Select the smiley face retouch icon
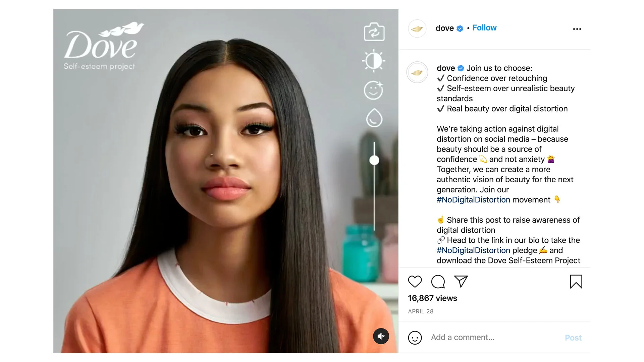This screenshot has width=644, height=362. [x=374, y=90]
